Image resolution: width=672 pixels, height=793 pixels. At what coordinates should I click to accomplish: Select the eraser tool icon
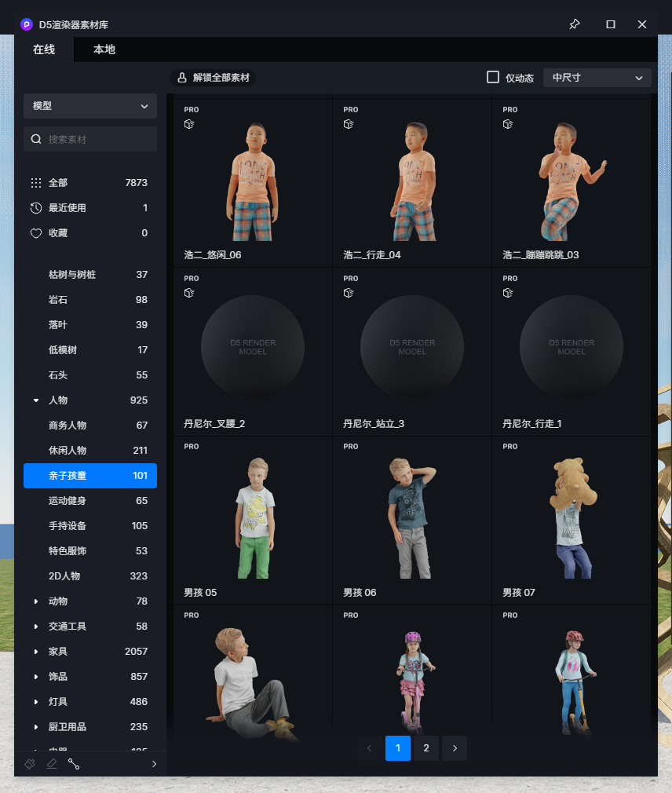[x=52, y=764]
